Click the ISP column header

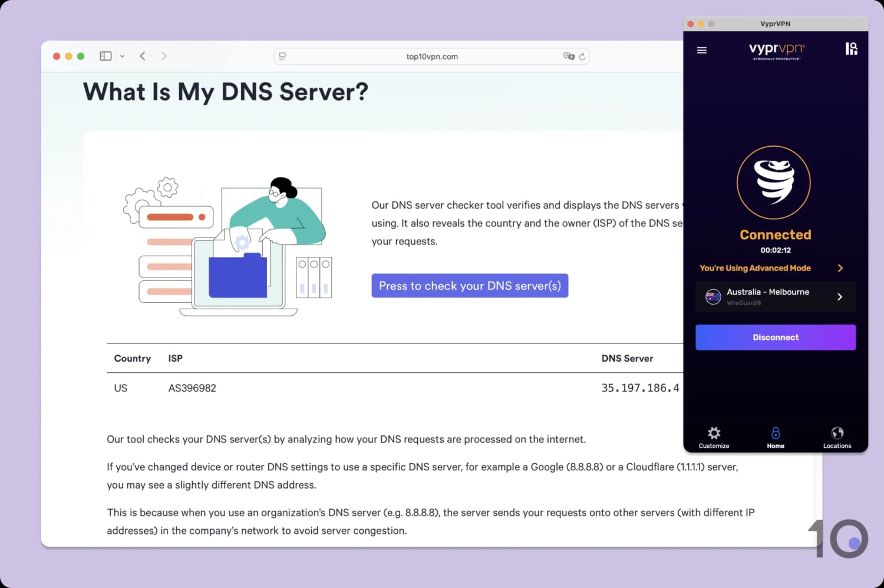176,358
